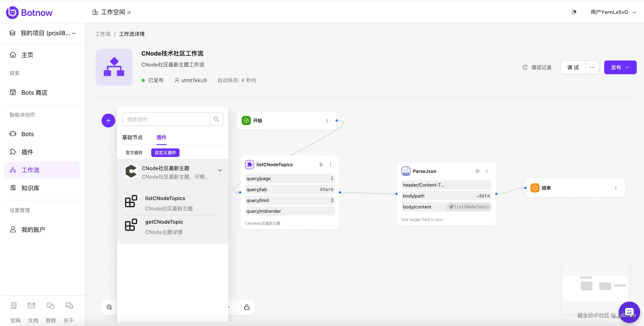644x326 pixels.
Task: Select the 自定义插件 filter pill
Action: (165, 153)
